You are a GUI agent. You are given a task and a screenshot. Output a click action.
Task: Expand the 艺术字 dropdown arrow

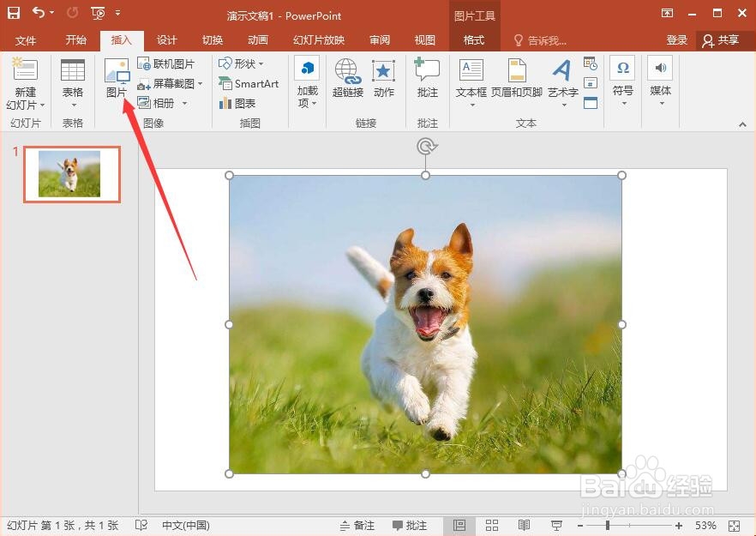(x=564, y=105)
